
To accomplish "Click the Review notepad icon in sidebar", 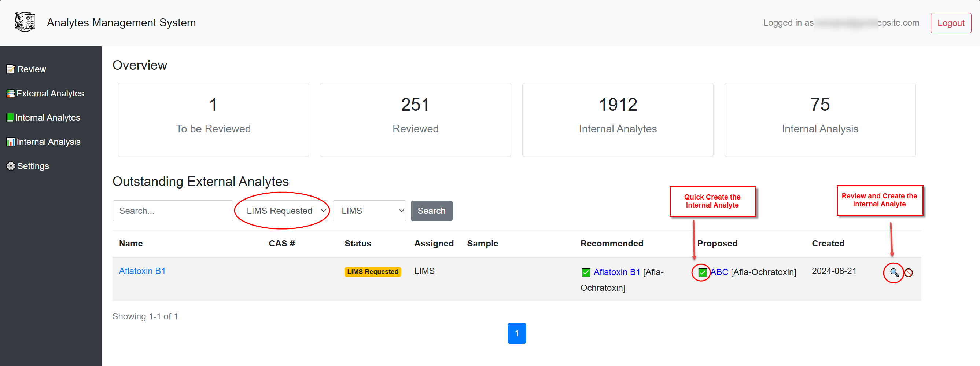I will click(11, 69).
